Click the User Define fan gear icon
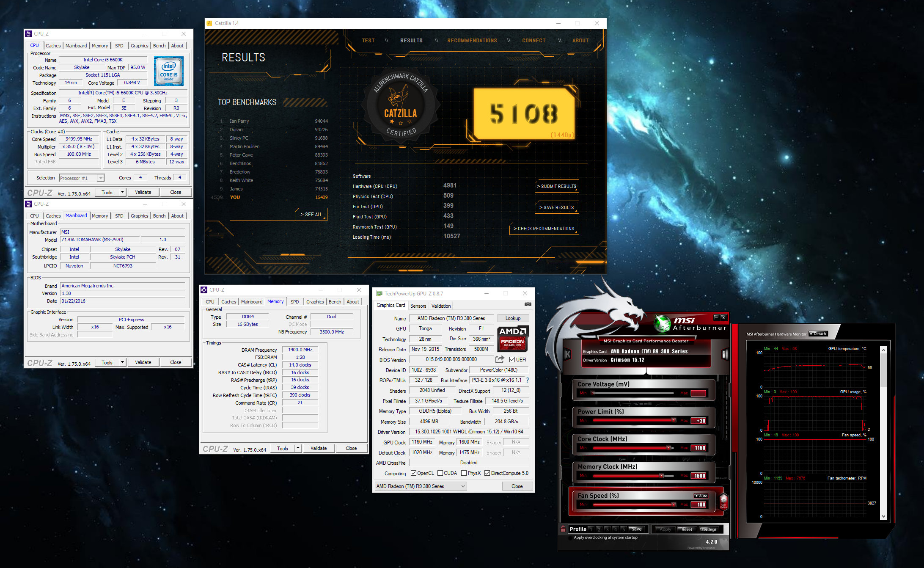 point(723,501)
